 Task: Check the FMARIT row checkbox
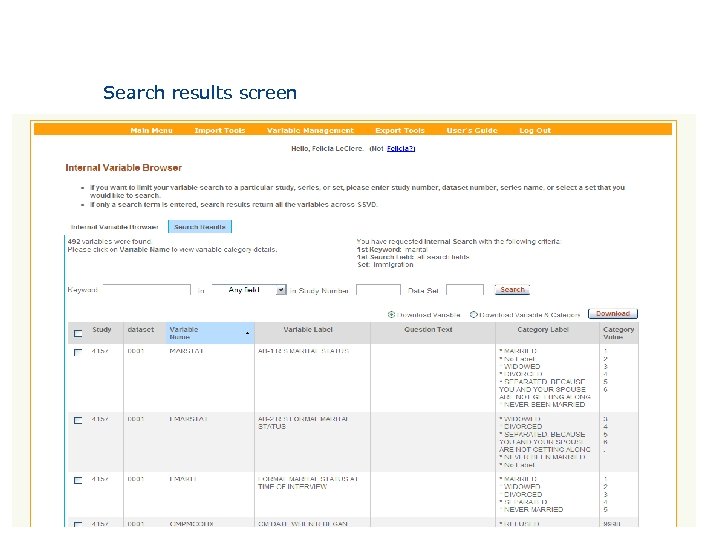pos(78,480)
